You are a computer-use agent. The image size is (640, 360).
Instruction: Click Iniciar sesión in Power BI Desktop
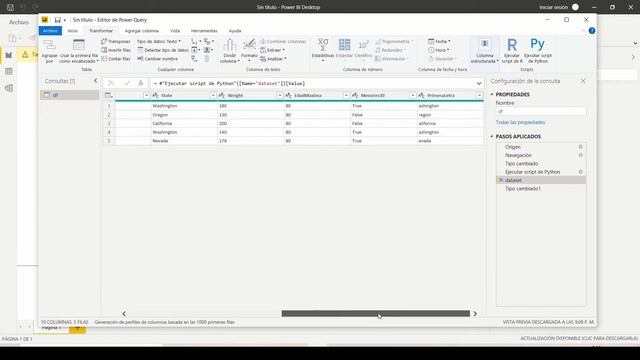click(x=553, y=7)
